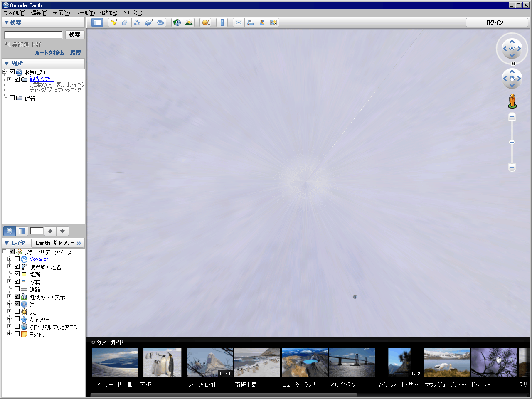The image size is (532, 399).
Task: Expand the ギャラリー layer node
Action: [x=9, y=319]
